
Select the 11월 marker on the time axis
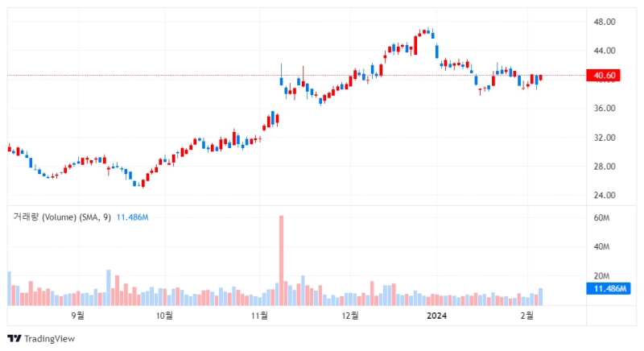point(259,316)
